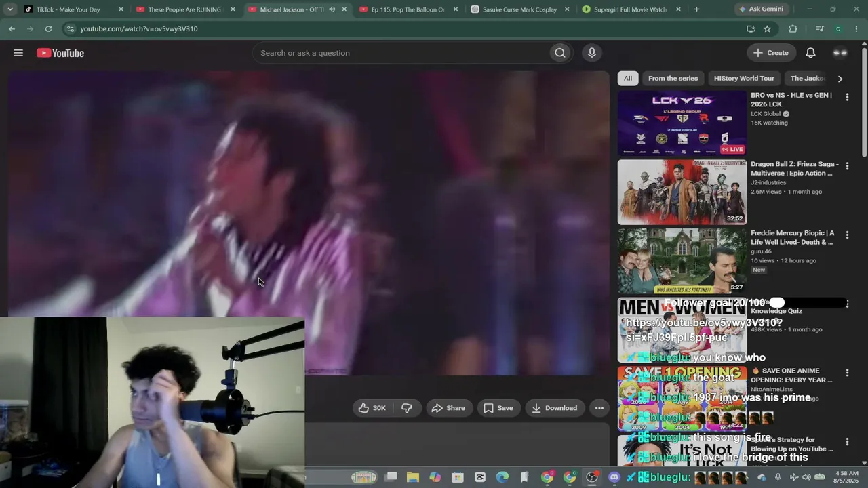Close the Supergirl Full Movie tab
This screenshot has height=488, width=868.
pos(679,9)
